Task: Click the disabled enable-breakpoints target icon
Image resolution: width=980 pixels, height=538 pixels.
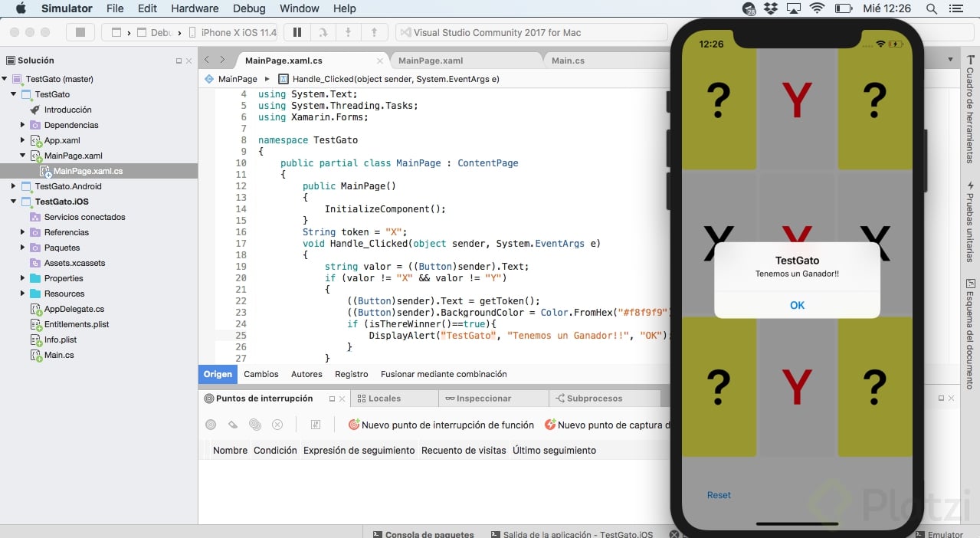Action: tap(211, 425)
